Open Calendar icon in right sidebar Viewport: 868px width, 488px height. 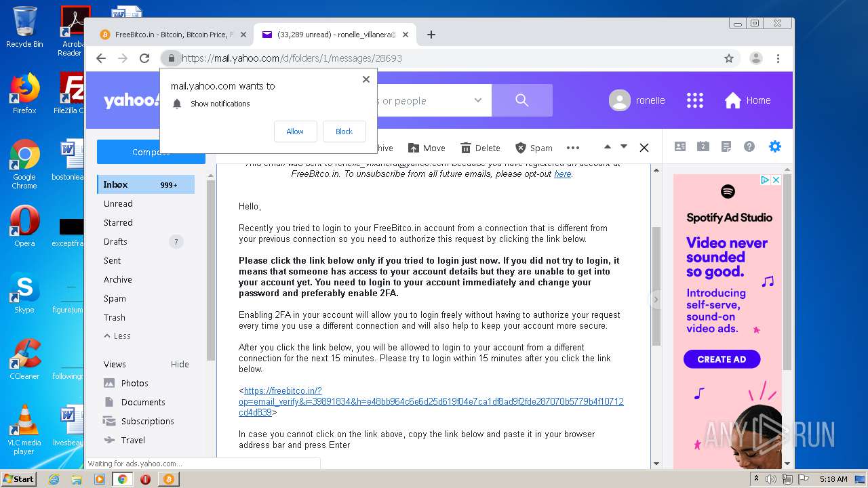[x=703, y=146]
